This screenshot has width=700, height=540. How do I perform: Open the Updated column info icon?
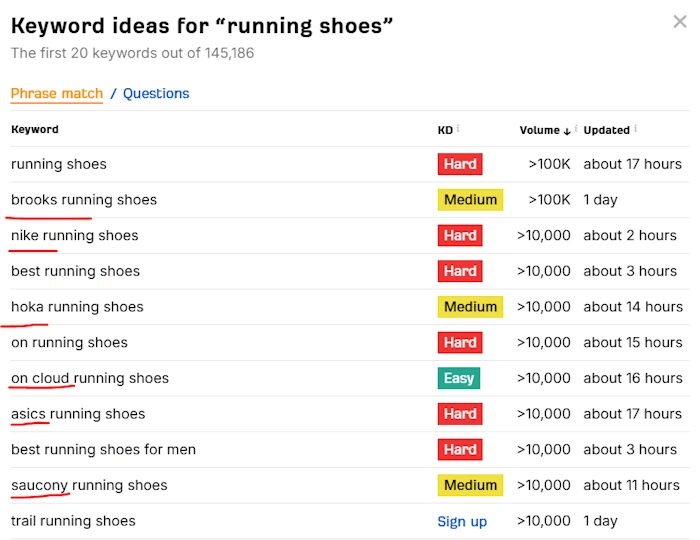click(635, 129)
